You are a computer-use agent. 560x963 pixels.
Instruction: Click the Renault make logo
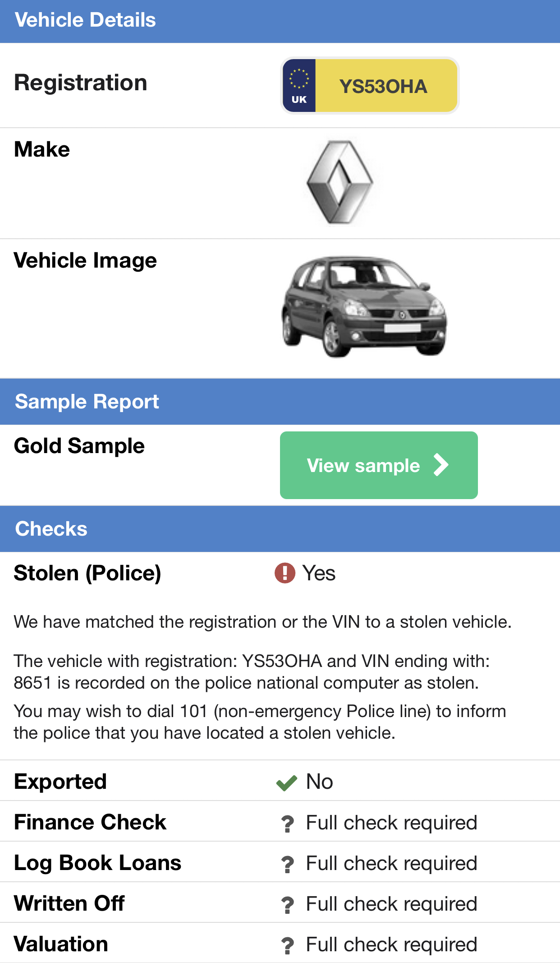(340, 182)
